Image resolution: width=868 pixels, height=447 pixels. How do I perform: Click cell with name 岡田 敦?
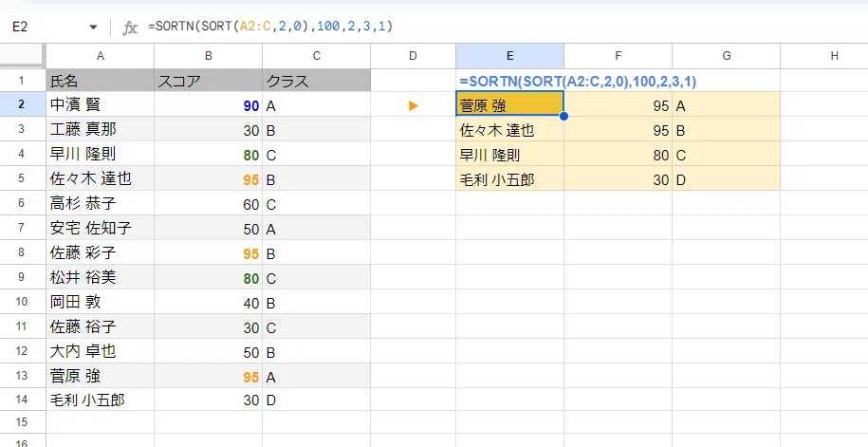coord(101,302)
